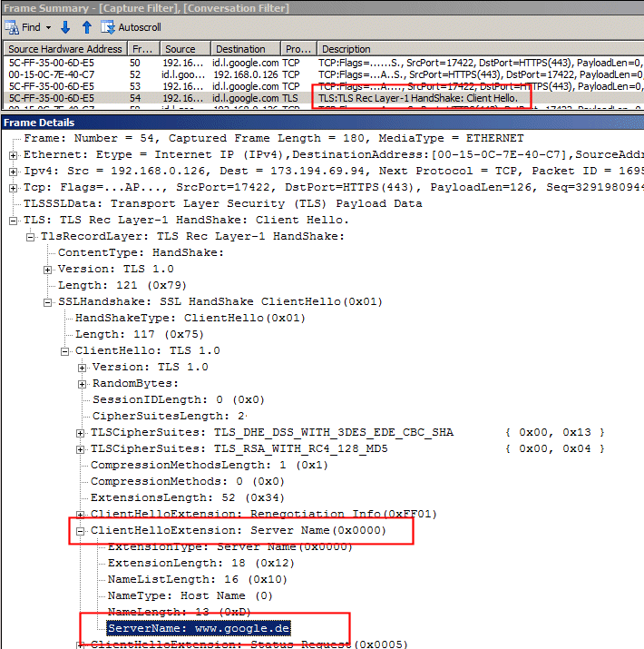The image size is (644, 649).
Task: Select the TLSSSLData payload line
Action: [x=223, y=203]
